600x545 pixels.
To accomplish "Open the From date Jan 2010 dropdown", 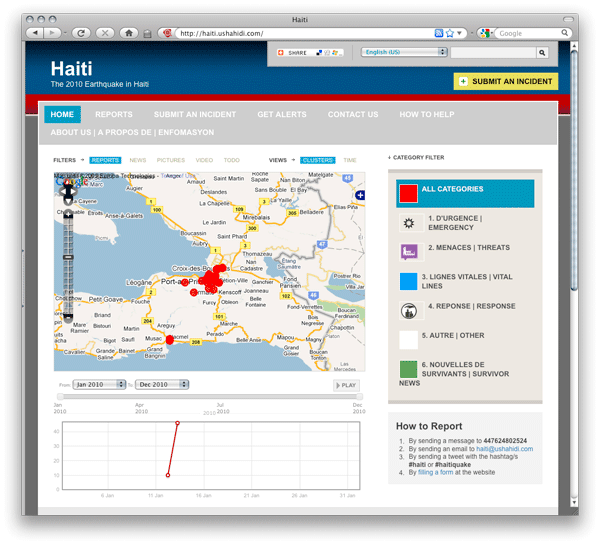I will (99, 384).
